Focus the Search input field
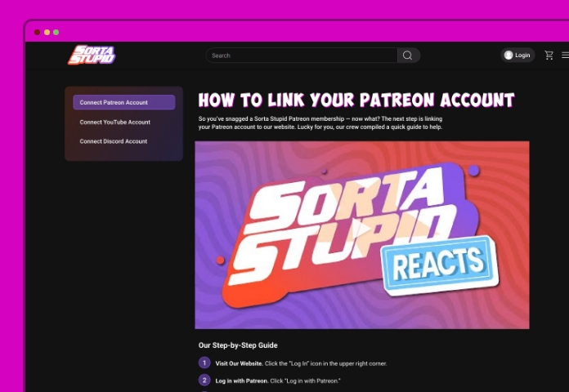The image size is (569, 392). pos(302,56)
